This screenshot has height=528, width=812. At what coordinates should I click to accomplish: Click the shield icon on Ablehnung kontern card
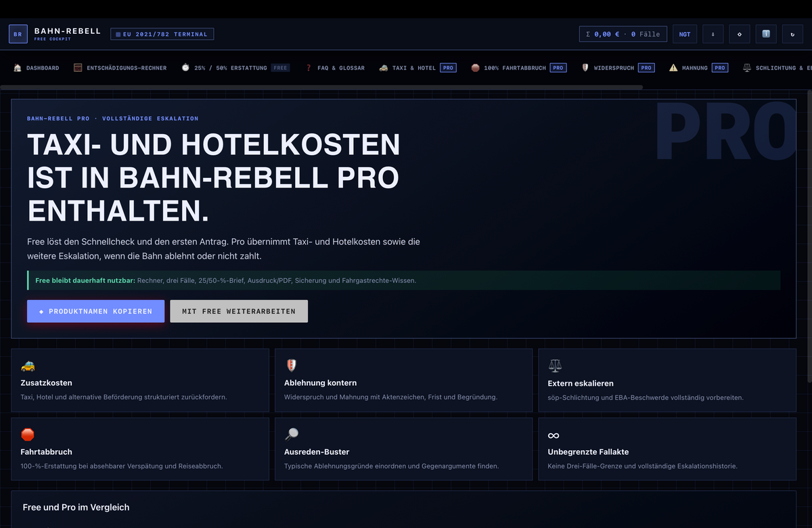pos(292,366)
